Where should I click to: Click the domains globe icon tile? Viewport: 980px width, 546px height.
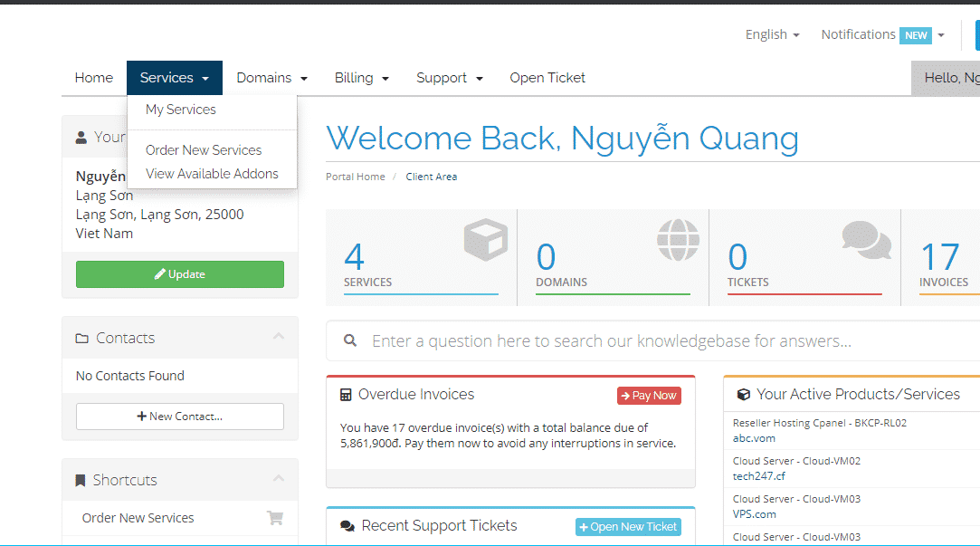(x=679, y=239)
